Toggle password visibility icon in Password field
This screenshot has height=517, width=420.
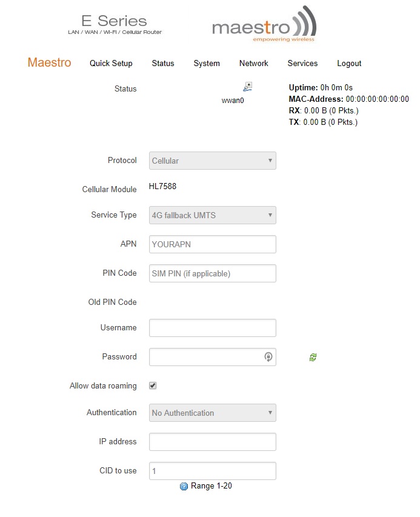(x=268, y=357)
